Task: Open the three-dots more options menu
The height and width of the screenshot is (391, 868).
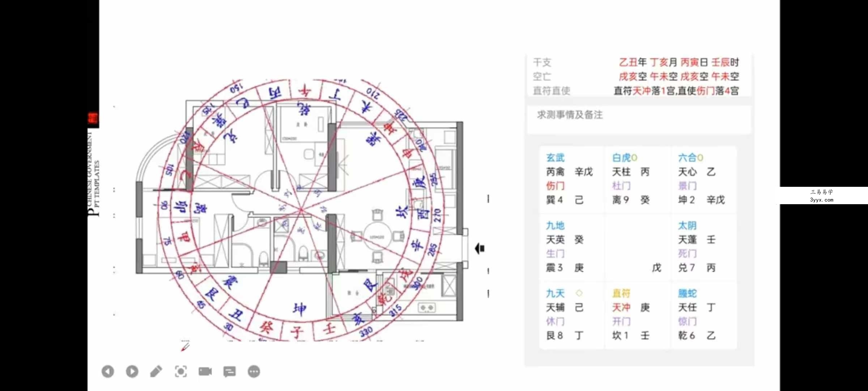Action: (254, 371)
